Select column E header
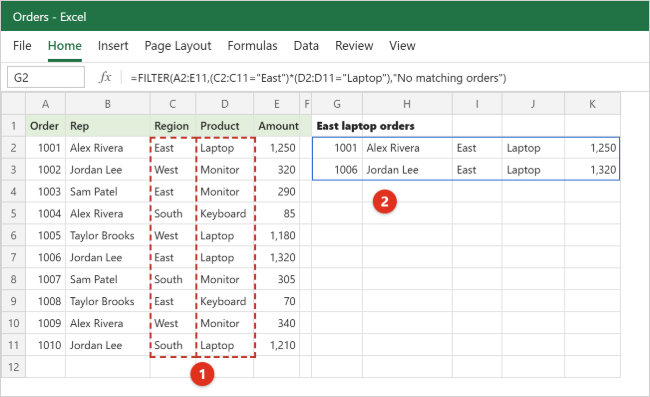Screen dimensions: 650x397 [276, 104]
